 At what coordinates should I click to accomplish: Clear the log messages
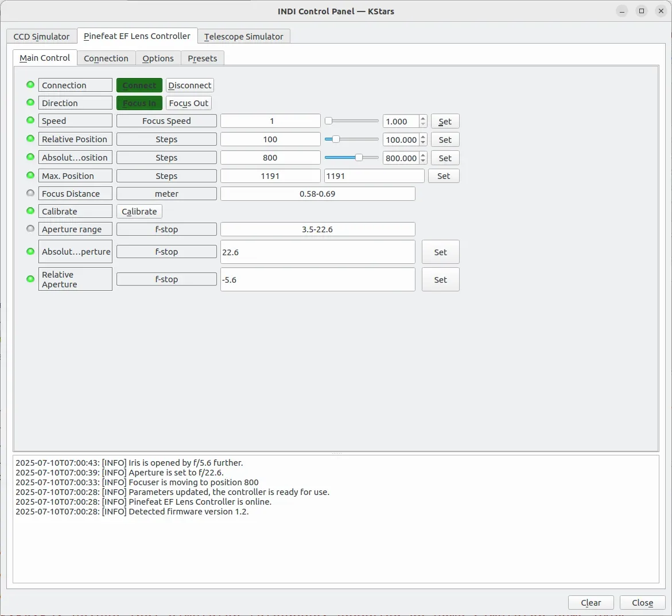[x=591, y=603]
